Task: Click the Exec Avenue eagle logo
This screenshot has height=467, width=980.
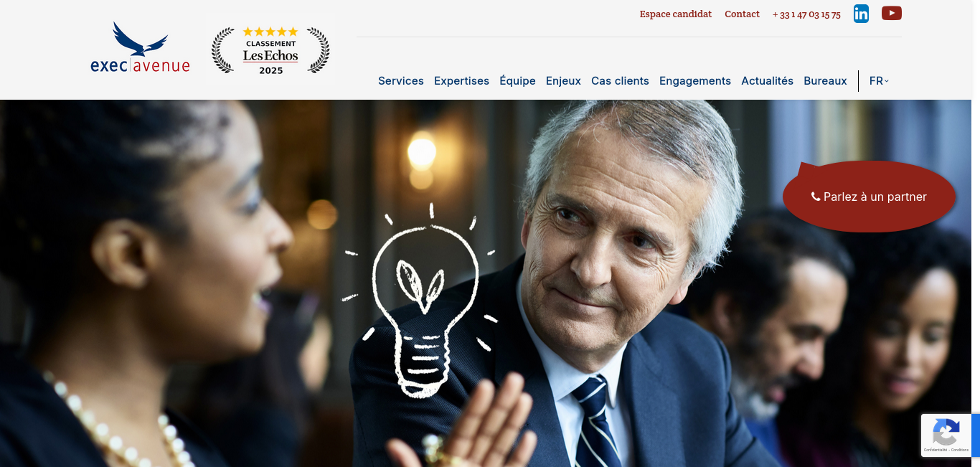Action: coord(141,47)
